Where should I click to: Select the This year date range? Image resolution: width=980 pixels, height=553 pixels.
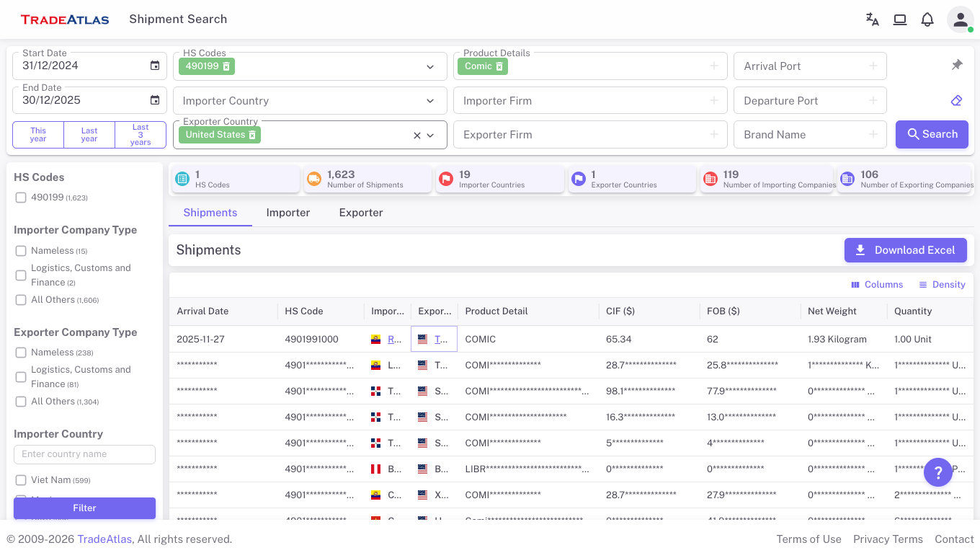(x=38, y=135)
